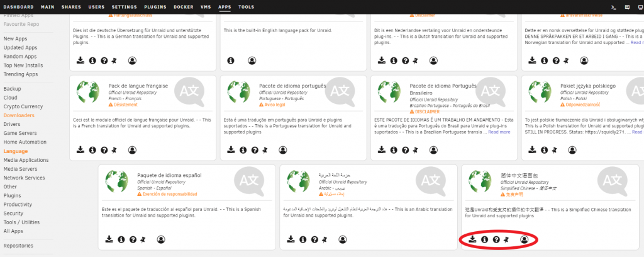Show info for built-in English language pack

[231, 61]
